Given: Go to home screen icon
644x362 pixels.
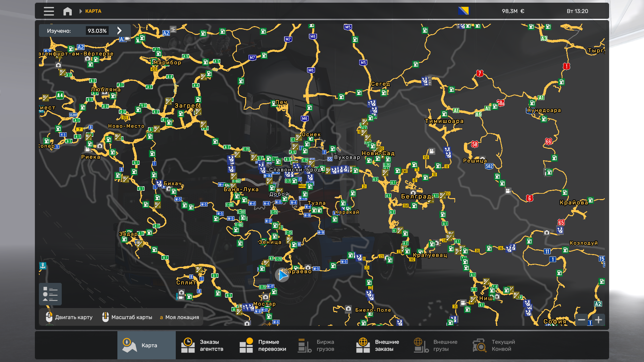Looking at the screenshot, I should [67, 11].
